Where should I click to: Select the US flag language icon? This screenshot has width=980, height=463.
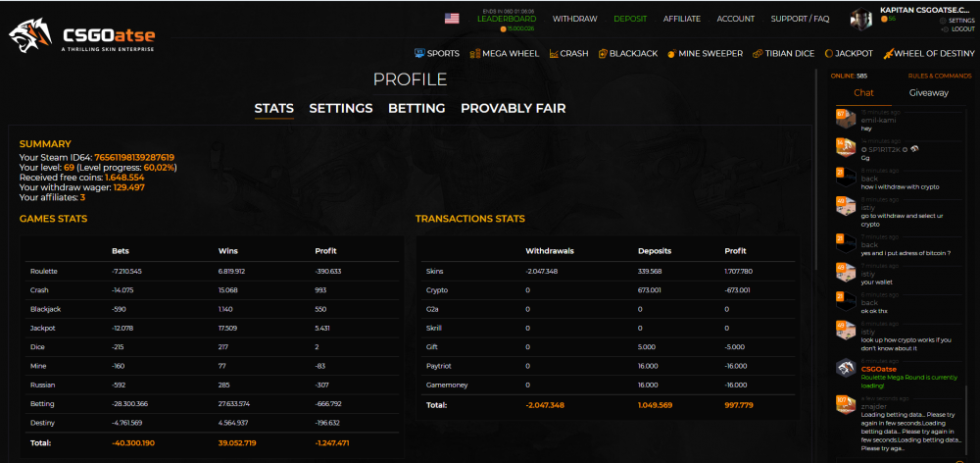click(451, 19)
